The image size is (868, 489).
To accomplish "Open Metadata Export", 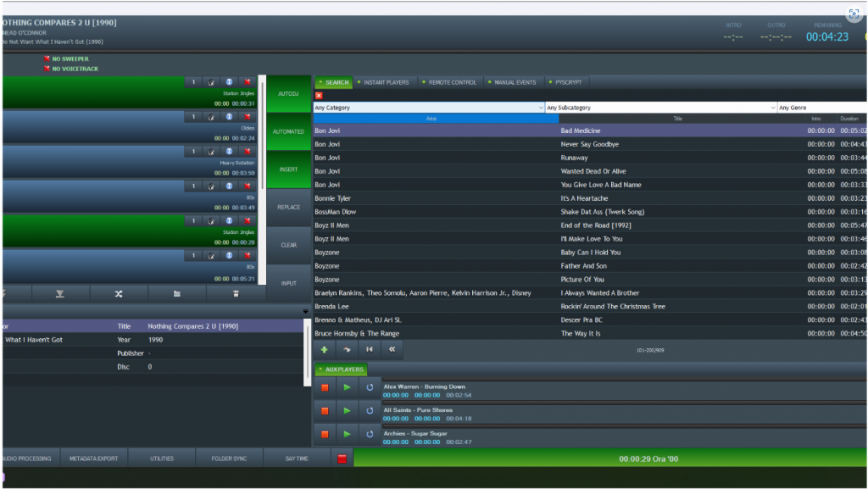I will pos(93,458).
